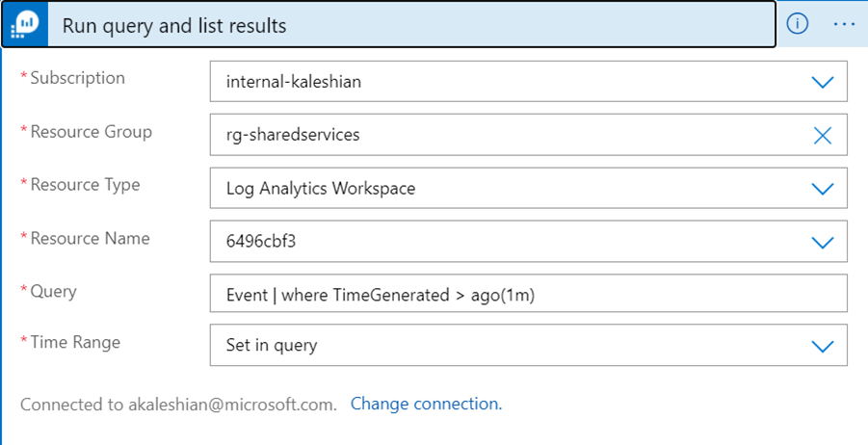This screenshot has width=868, height=445.
Task: Expand the Time Range dropdown chevron
Action: (822, 346)
